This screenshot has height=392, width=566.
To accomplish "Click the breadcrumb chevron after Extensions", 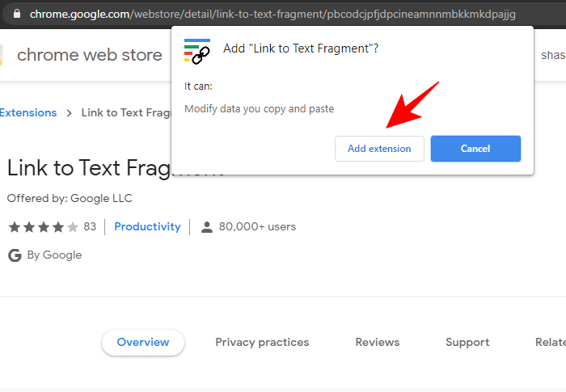I will tap(70, 113).
